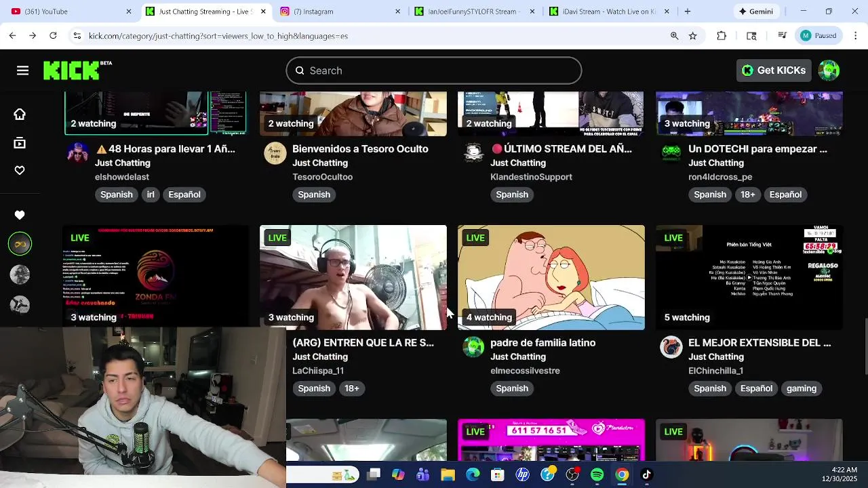Click the kick.com address bar URL

(x=218, y=36)
